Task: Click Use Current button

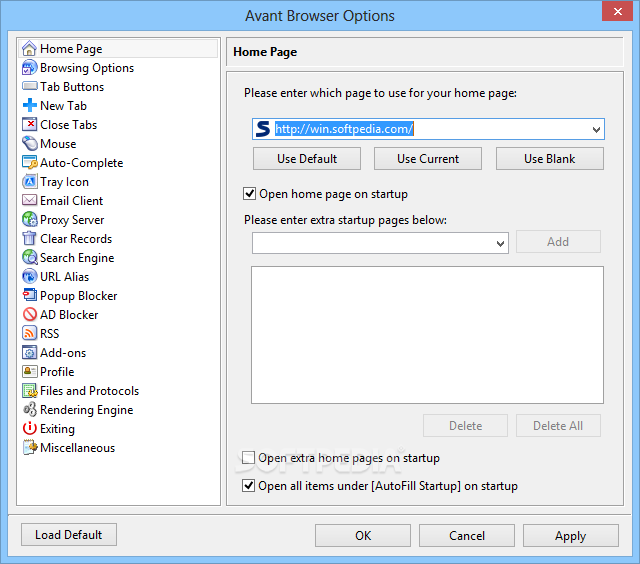Action: (x=428, y=158)
